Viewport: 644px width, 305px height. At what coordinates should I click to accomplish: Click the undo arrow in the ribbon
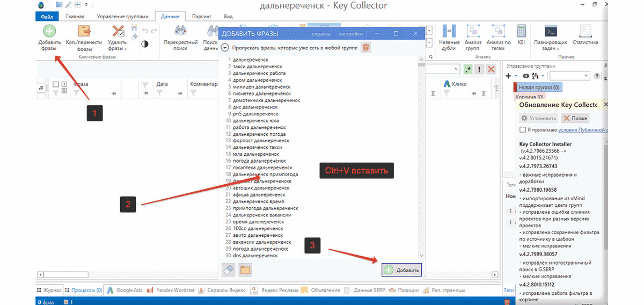(144, 31)
